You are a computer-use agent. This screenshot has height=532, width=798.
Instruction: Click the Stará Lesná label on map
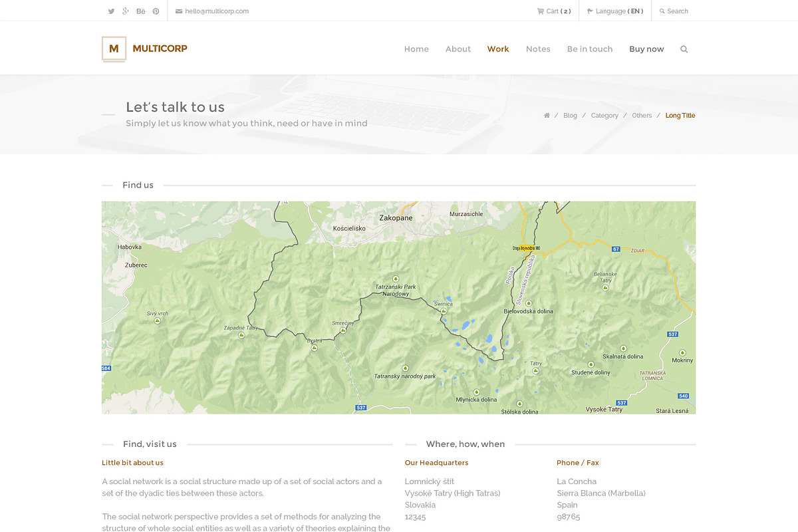672,411
